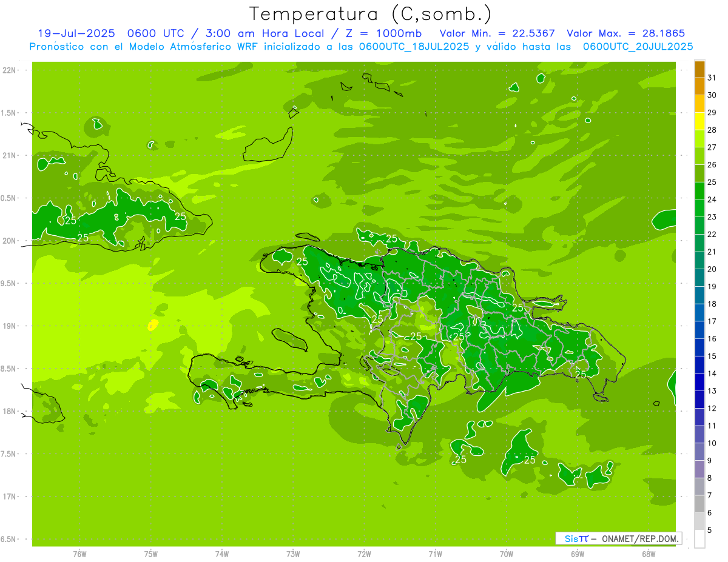Click legend value 18
The height and width of the screenshot is (562, 728).
[x=712, y=304]
